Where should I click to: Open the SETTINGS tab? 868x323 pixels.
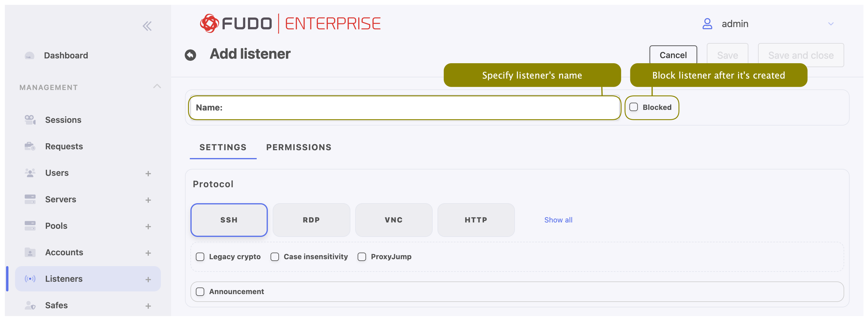(223, 147)
